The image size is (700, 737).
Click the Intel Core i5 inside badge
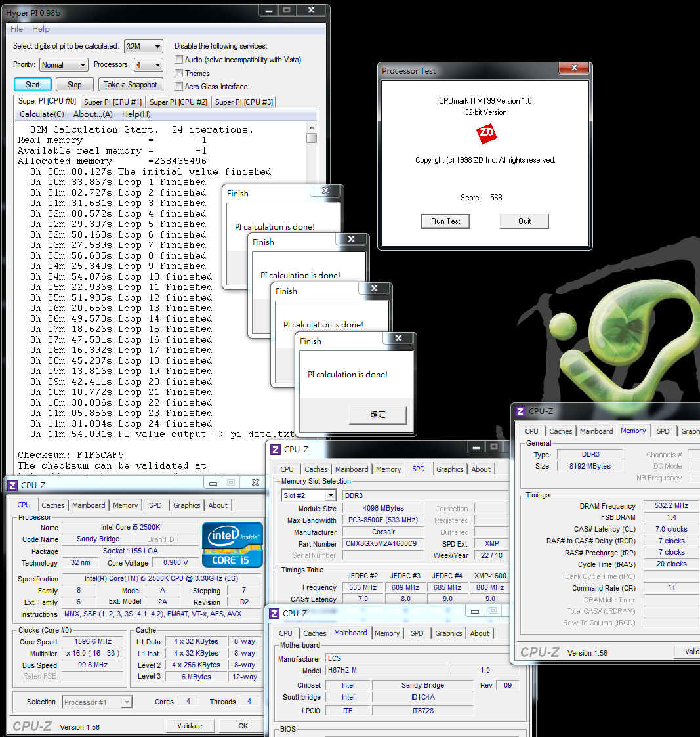232,544
